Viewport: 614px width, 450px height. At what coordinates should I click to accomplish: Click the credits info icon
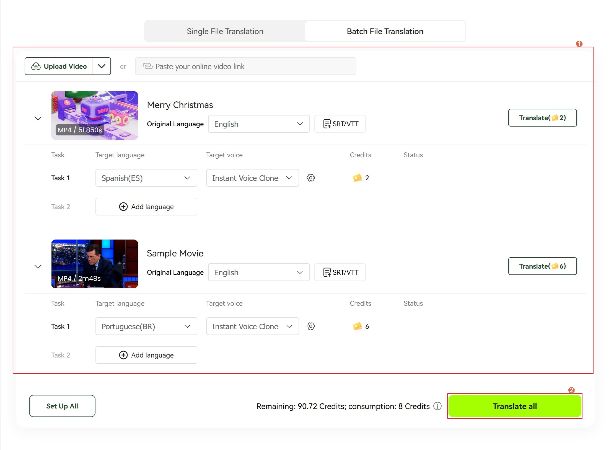437,406
